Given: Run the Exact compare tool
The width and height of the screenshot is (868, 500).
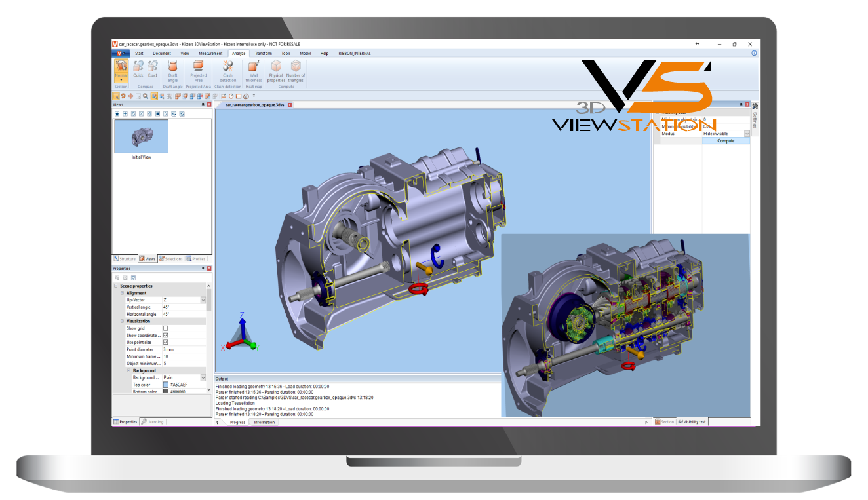Looking at the screenshot, I should [152, 69].
